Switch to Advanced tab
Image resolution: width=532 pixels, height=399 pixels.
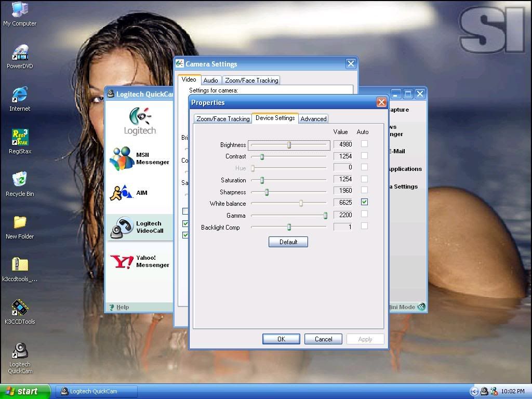(313, 119)
